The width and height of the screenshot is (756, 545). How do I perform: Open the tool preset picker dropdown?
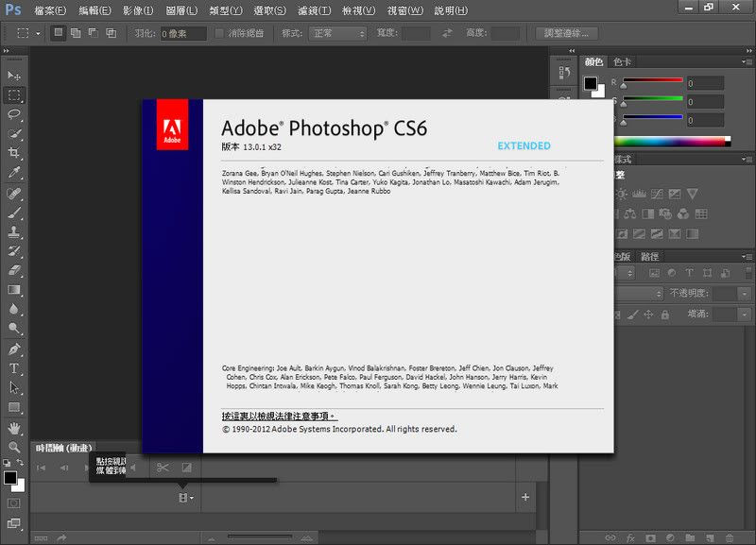pos(38,33)
